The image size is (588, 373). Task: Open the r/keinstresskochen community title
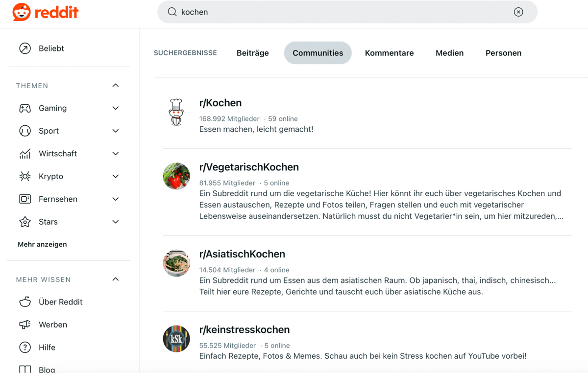coord(245,329)
